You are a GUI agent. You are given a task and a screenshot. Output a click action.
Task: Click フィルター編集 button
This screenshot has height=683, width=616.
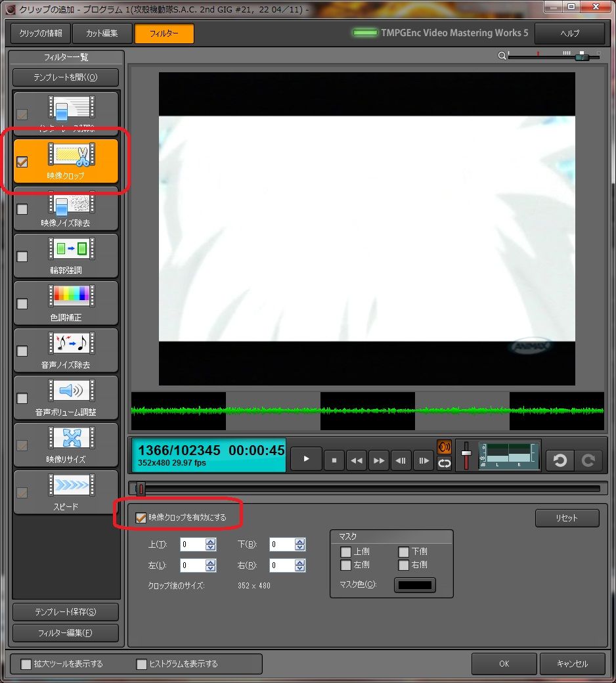coord(66,633)
